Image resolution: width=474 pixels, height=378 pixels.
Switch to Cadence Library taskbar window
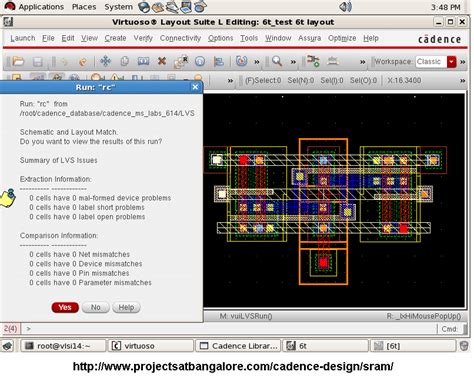point(238,346)
